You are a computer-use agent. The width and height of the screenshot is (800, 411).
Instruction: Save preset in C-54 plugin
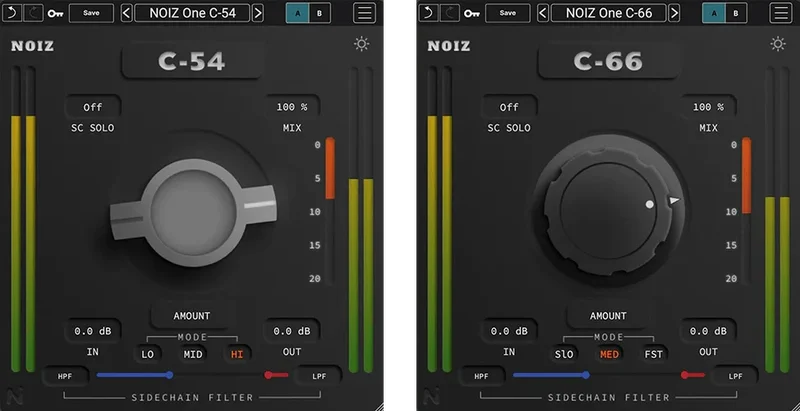(91, 13)
